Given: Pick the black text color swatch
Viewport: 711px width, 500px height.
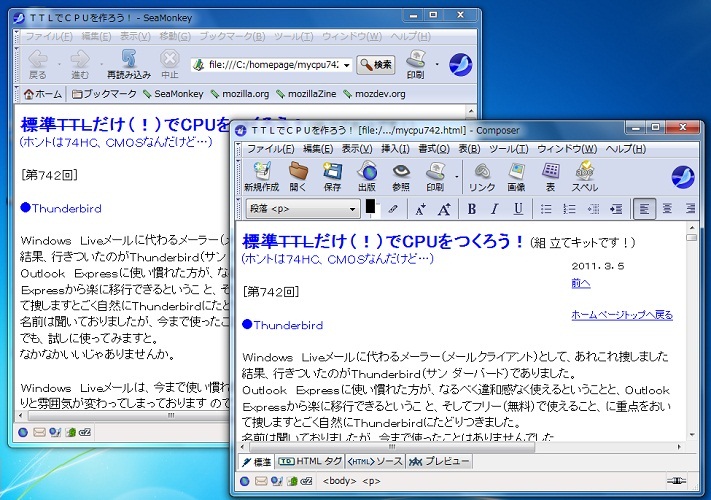Looking at the screenshot, I should pos(370,207).
